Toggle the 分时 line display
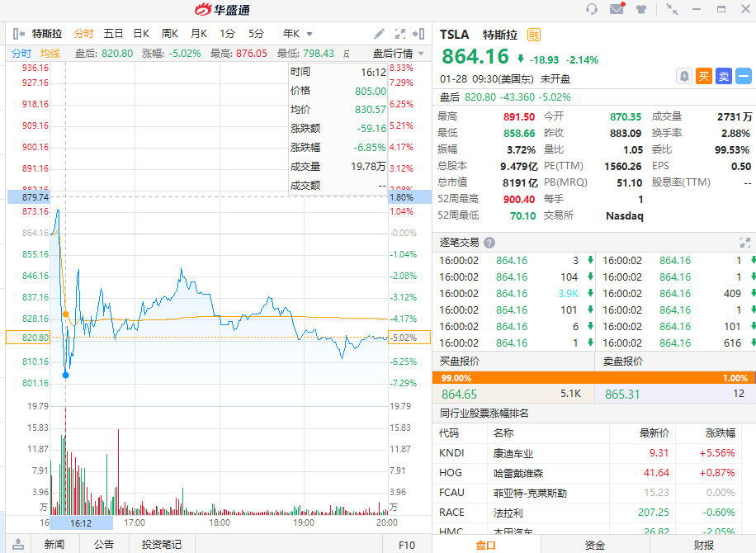 [x=21, y=54]
